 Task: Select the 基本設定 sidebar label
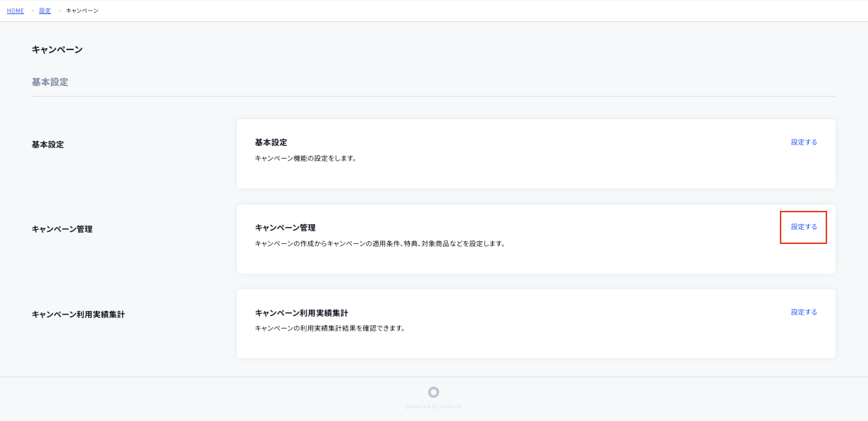click(47, 144)
